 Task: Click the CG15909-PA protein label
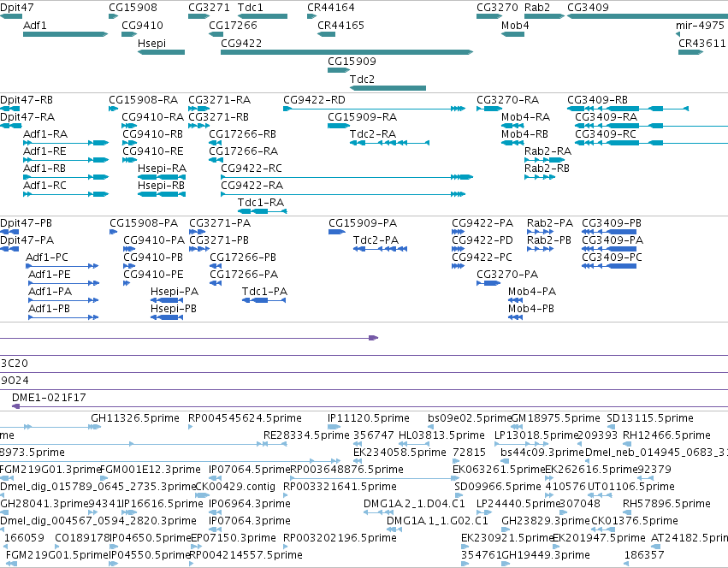pos(363,223)
